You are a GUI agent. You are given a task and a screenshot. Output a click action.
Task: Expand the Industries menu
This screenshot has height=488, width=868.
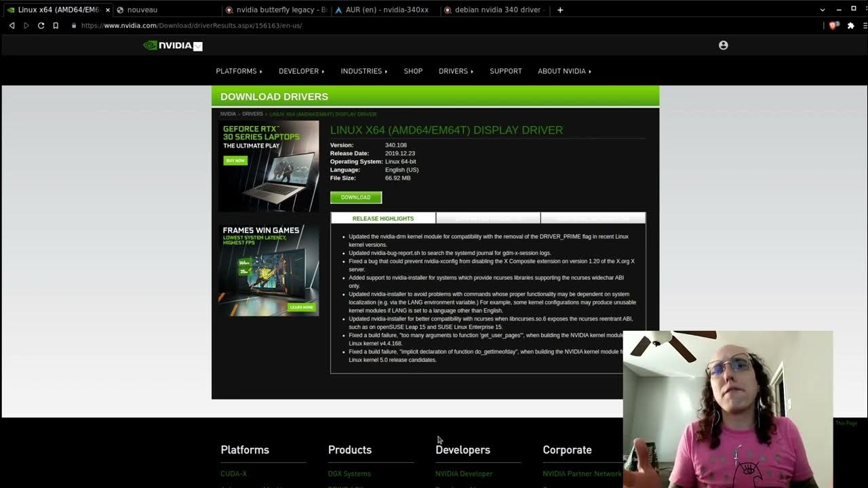[x=363, y=71]
